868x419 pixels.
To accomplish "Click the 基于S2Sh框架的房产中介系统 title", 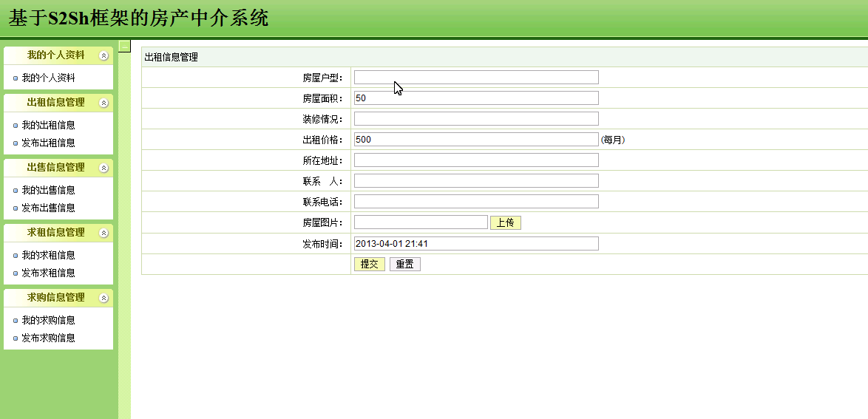I will (x=138, y=18).
